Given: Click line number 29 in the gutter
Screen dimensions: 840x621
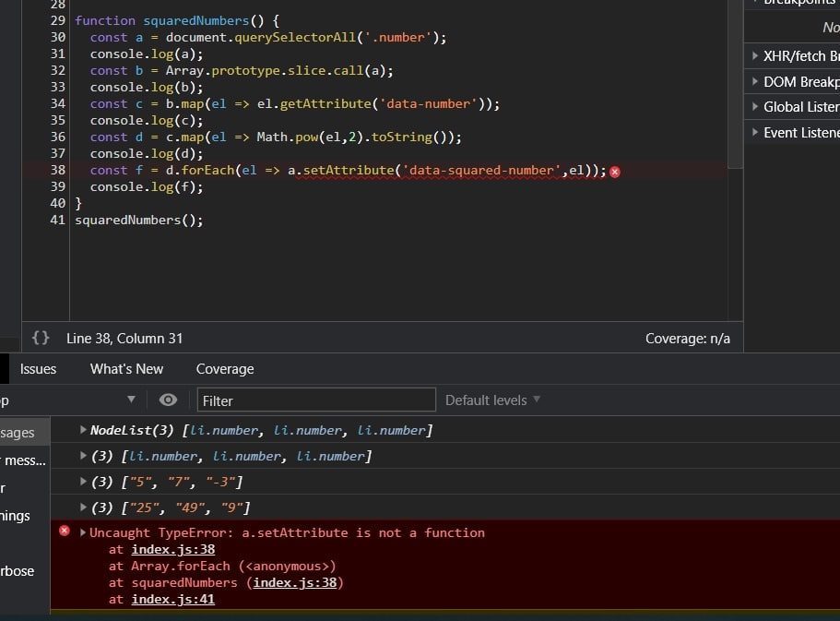Looking at the screenshot, I should tap(58, 20).
